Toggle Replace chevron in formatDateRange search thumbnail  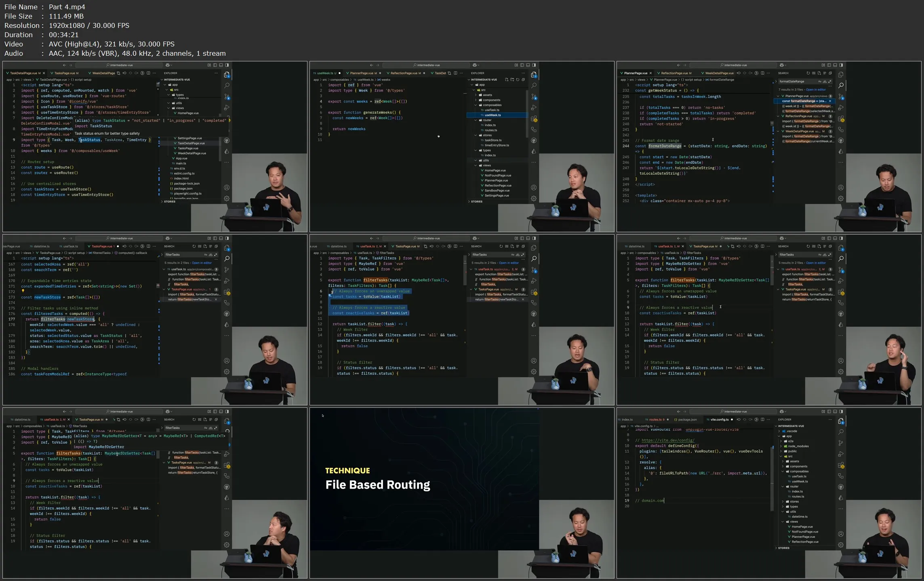776,82
